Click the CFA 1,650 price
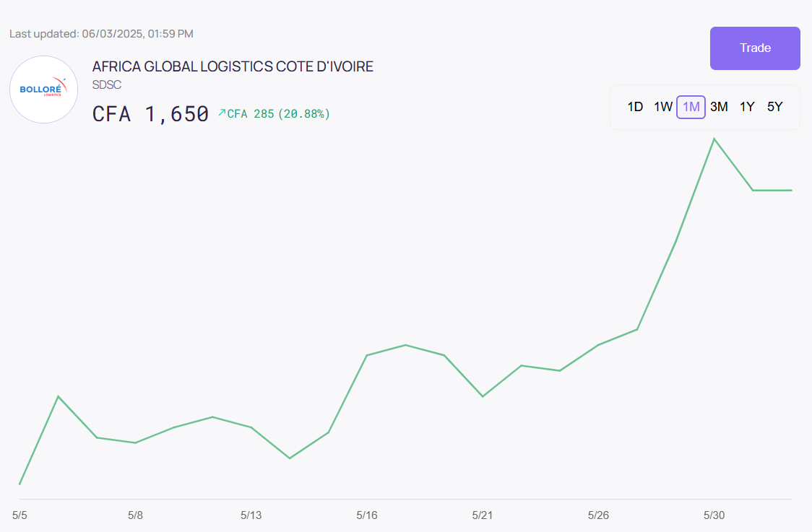 coord(150,114)
